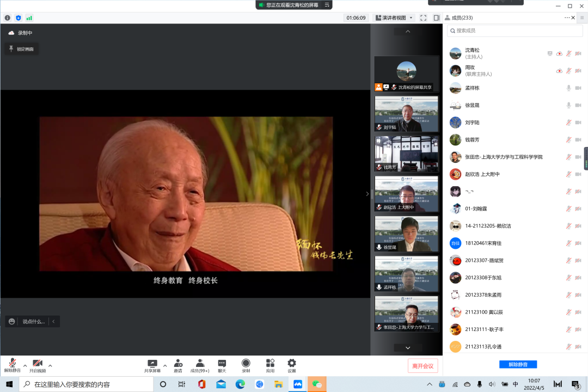This screenshot has width=588, height=392.
Task: Toggle camera icon for 沈青松 row
Action: pos(578,54)
